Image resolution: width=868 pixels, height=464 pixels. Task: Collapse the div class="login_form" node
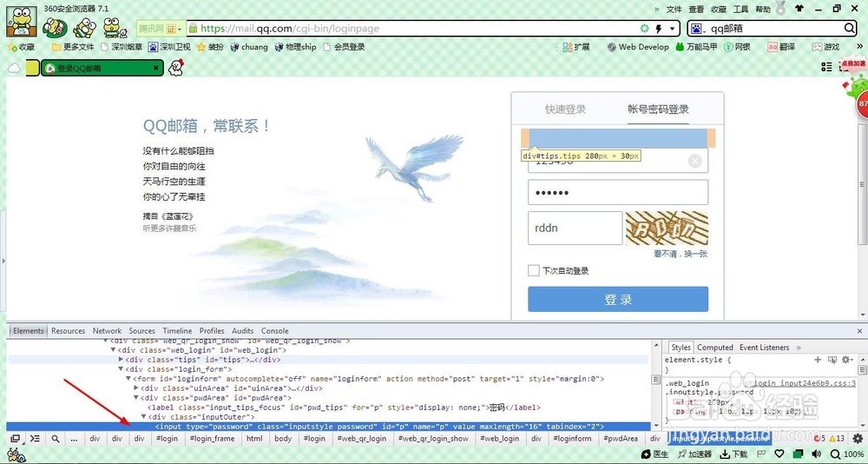[122, 369]
